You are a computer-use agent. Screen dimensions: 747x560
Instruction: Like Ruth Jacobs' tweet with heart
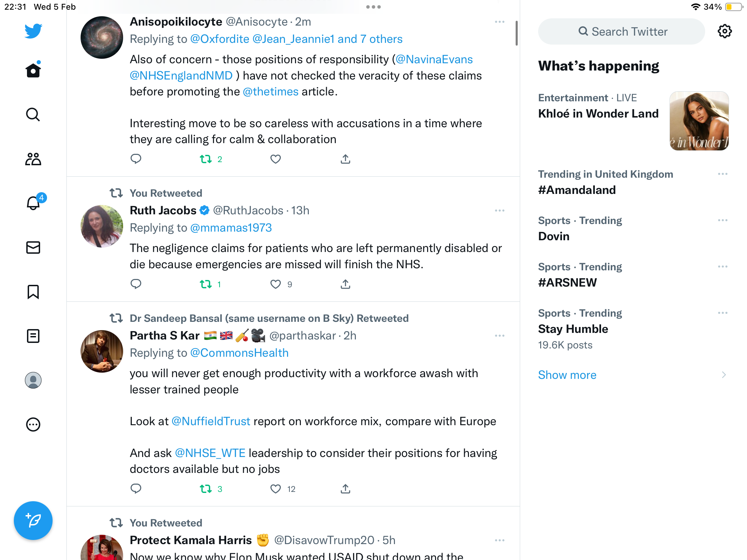tap(276, 284)
